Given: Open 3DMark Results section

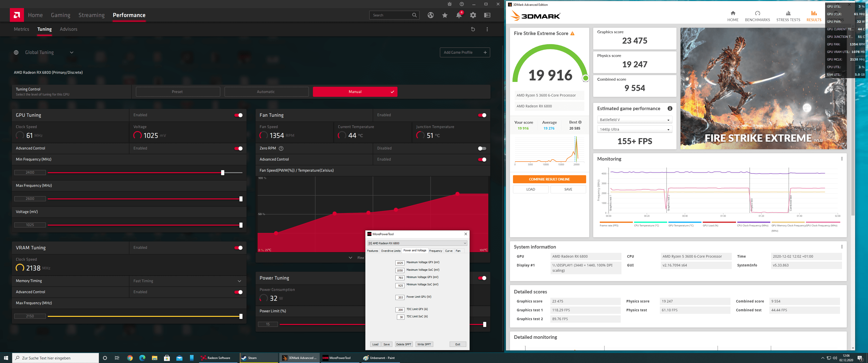Looking at the screenshot, I should pos(814,16).
